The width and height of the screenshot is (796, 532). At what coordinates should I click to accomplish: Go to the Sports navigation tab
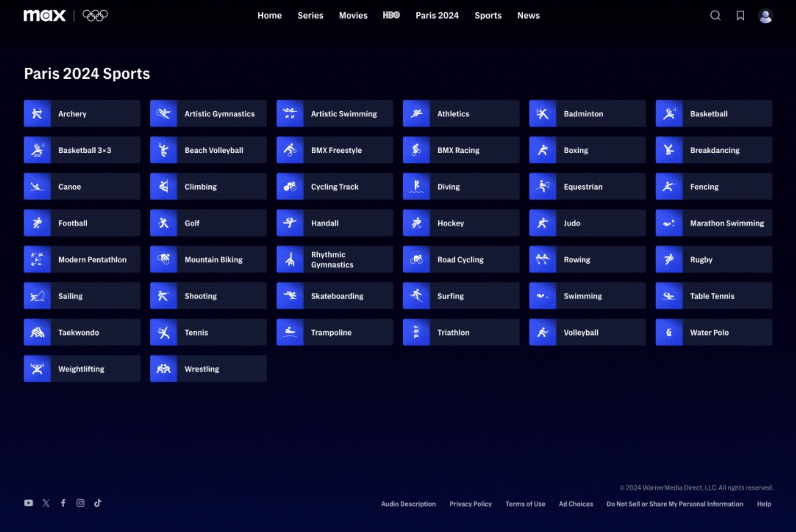tap(488, 16)
